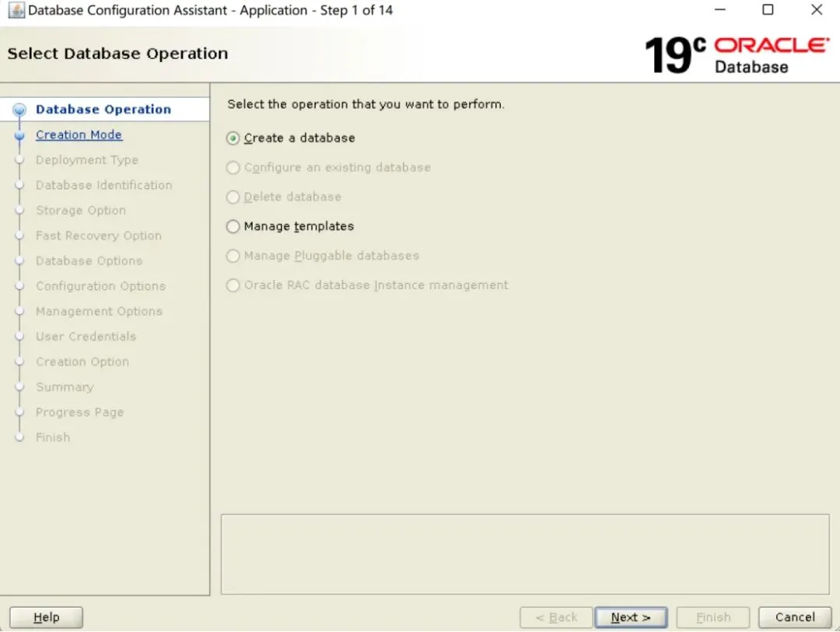Screen dimensions: 840x632
Task: Click the Select Database Operation heading
Action: coord(118,54)
